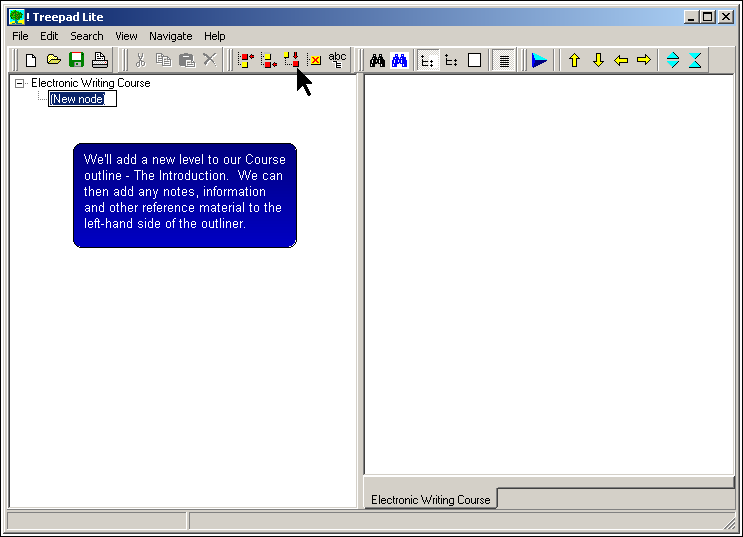Open the Navigate menu
Screen dimensions: 743x537
coord(170,36)
